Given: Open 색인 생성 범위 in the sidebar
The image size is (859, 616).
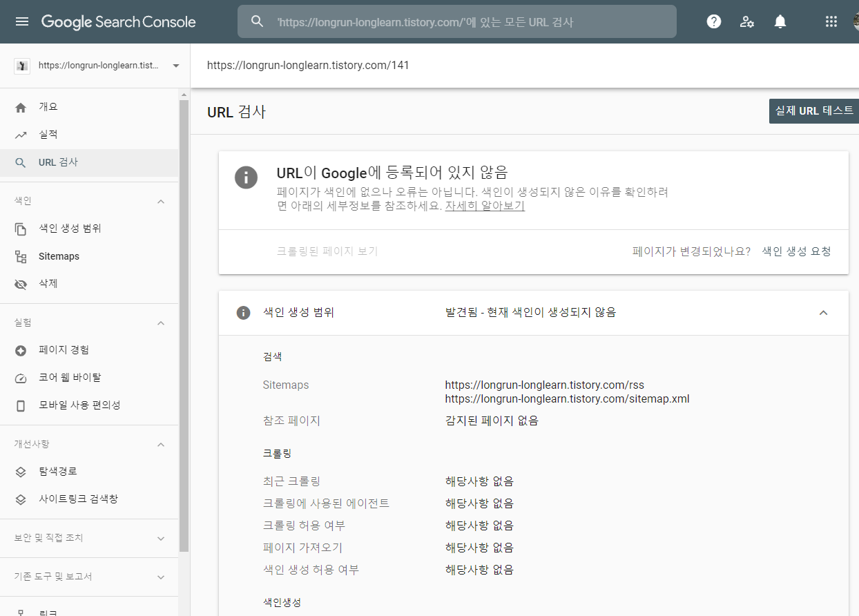Looking at the screenshot, I should pyautogui.click(x=89, y=229).
